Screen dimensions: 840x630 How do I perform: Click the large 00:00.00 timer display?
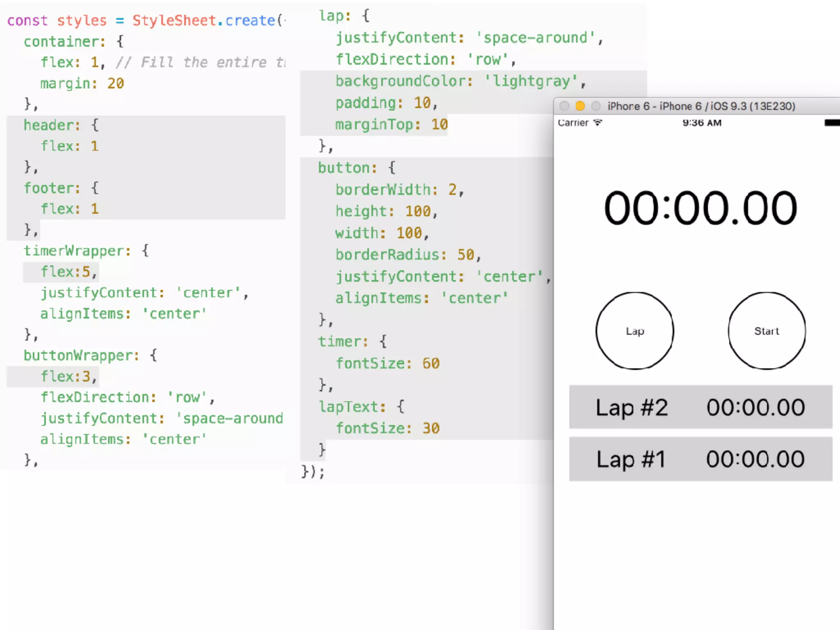(x=700, y=208)
